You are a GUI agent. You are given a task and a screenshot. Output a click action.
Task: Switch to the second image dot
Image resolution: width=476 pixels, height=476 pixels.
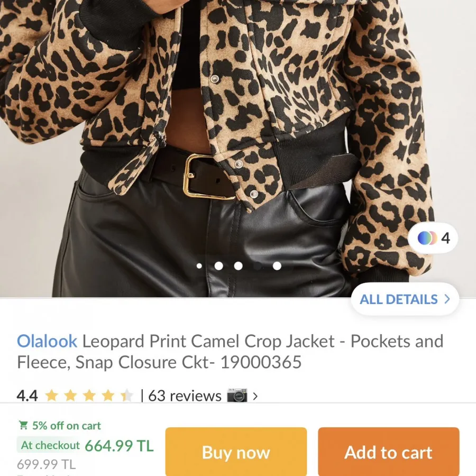pyautogui.click(x=218, y=266)
